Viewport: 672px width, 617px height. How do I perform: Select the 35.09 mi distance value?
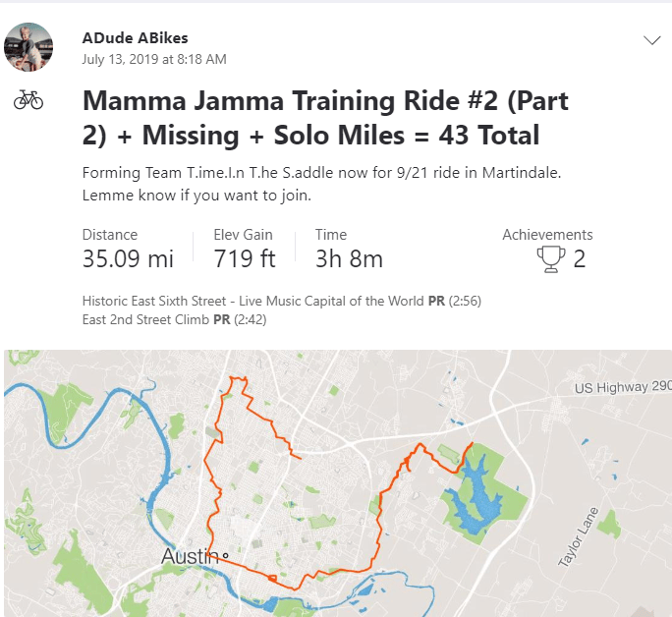pyautogui.click(x=128, y=259)
